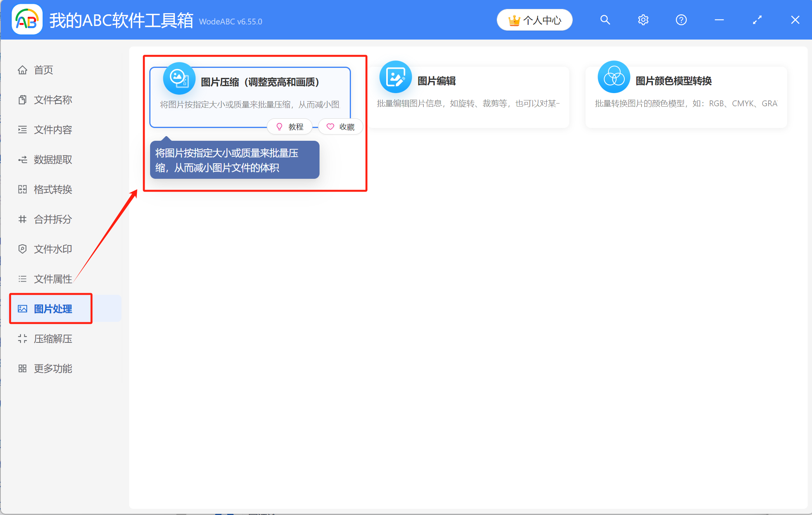Go to 首页 home in sidebar
This screenshot has width=812, height=515.
coord(43,70)
